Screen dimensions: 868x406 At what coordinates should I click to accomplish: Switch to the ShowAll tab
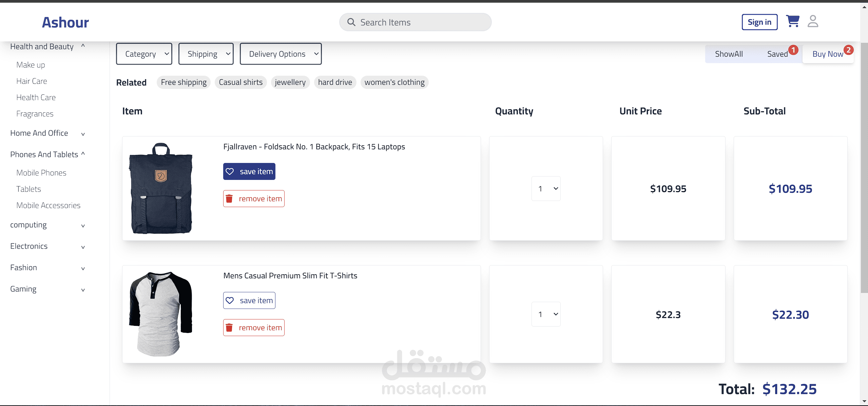point(729,54)
